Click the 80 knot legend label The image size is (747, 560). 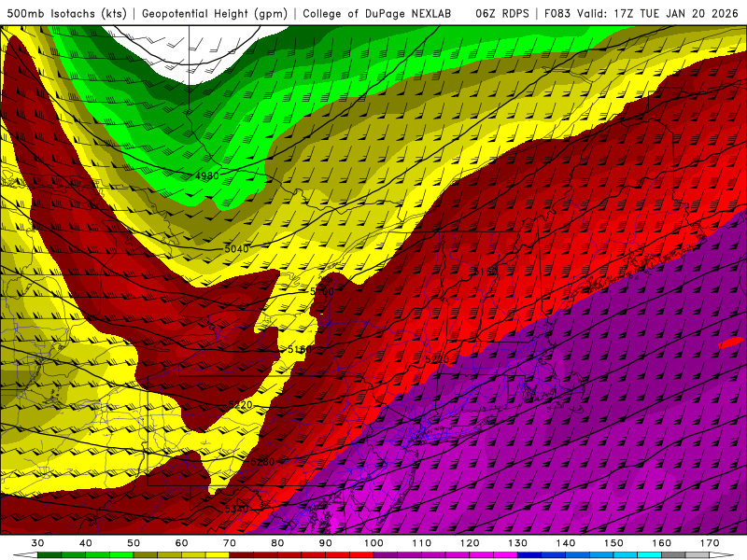coord(277,543)
